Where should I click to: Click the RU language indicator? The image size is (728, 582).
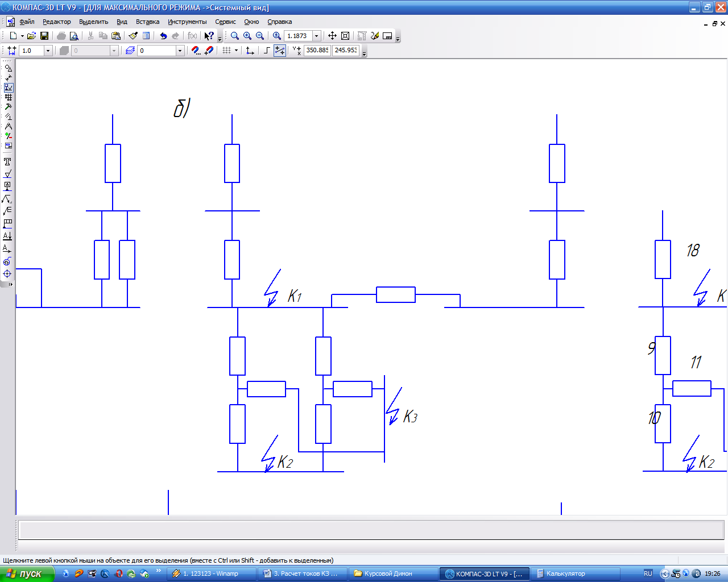point(648,573)
